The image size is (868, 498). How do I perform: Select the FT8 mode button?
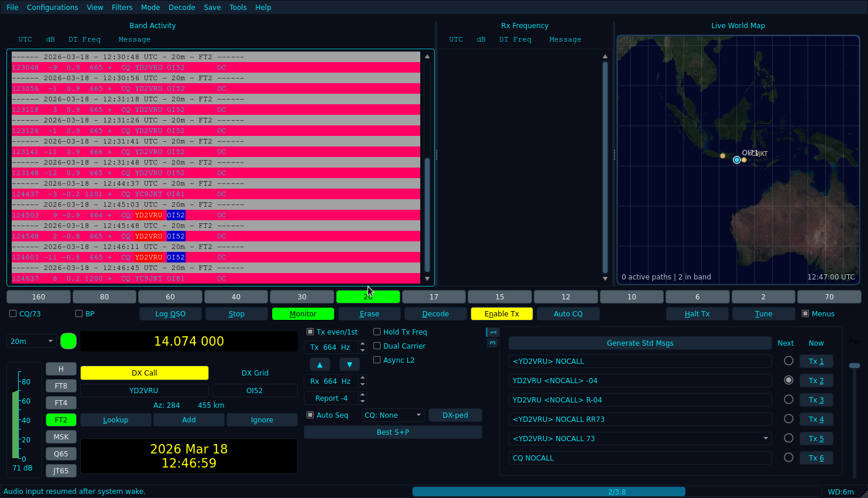tap(61, 386)
